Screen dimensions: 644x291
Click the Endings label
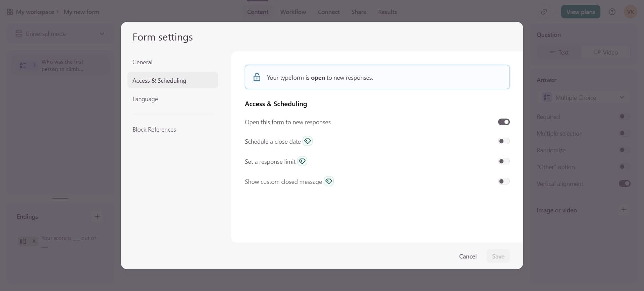coord(27,216)
